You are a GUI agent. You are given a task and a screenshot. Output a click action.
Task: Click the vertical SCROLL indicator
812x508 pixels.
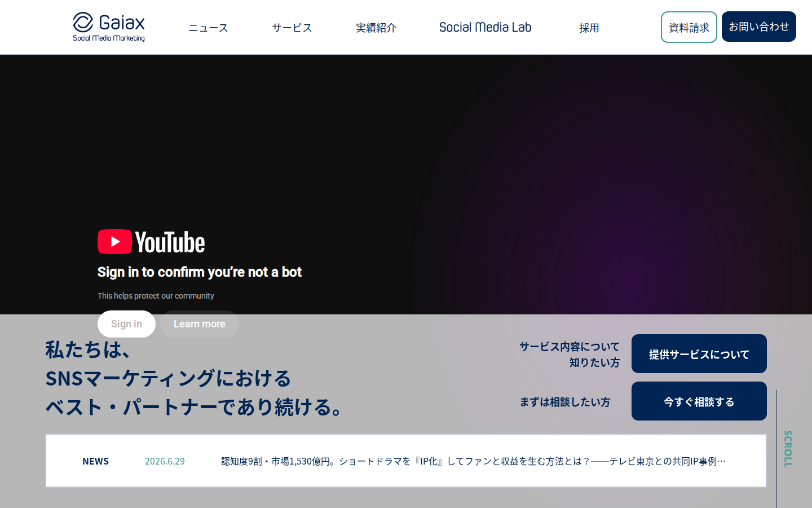[x=788, y=449]
